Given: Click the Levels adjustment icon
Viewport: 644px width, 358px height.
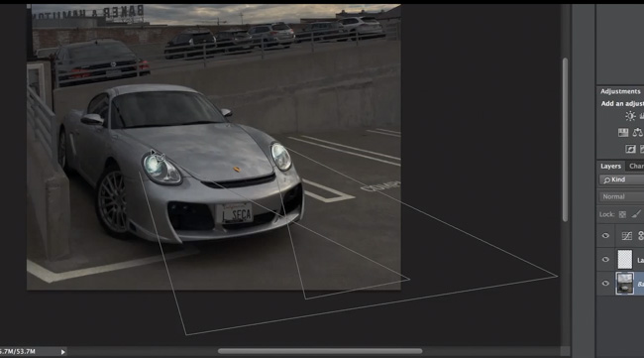Looking at the screenshot, I should click(x=641, y=116).
